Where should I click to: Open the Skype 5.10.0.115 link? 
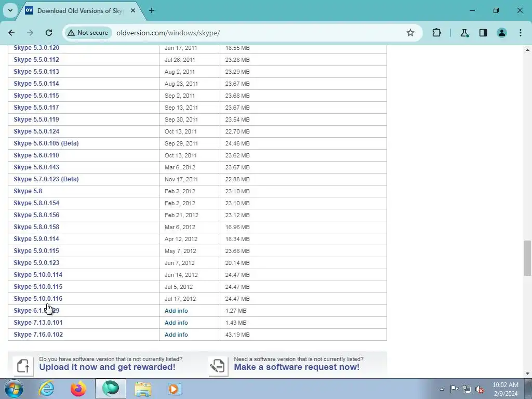[x=38, y=287]
